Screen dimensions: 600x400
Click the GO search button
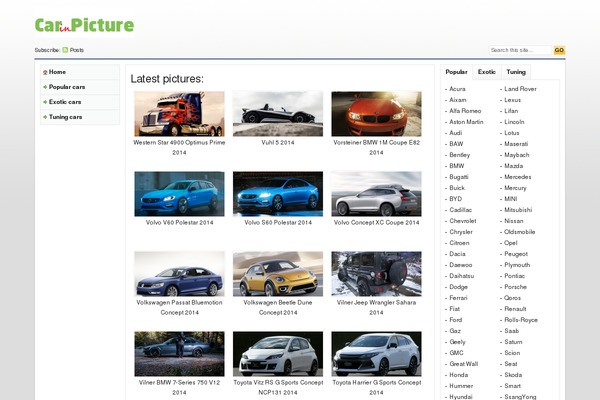pyautogui.click(x=559, y=50)
